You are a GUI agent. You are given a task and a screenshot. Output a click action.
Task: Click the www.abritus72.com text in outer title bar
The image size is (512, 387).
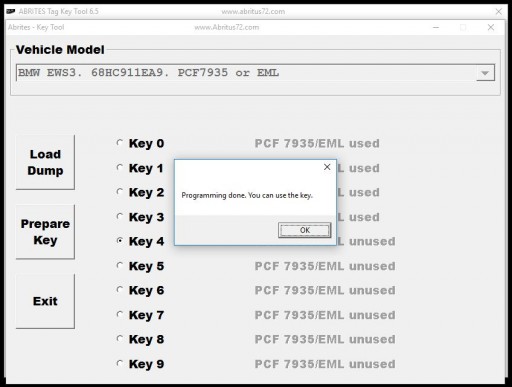coord(253,12)
